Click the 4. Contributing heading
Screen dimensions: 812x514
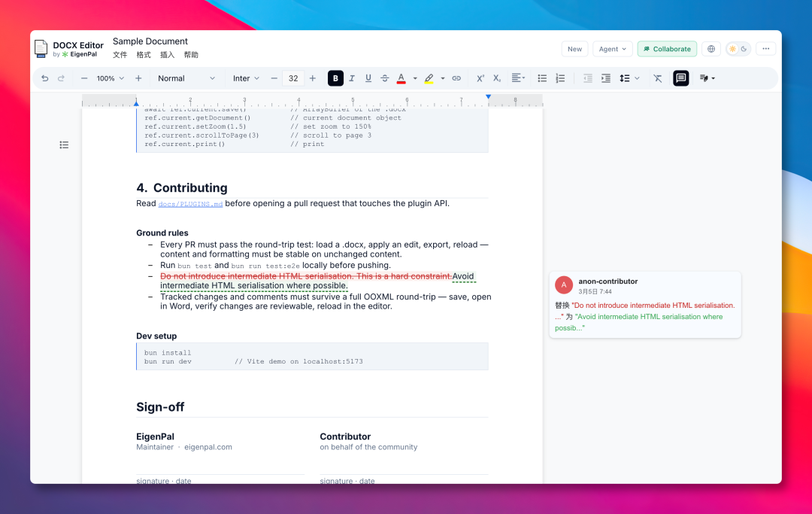point(182,187)
